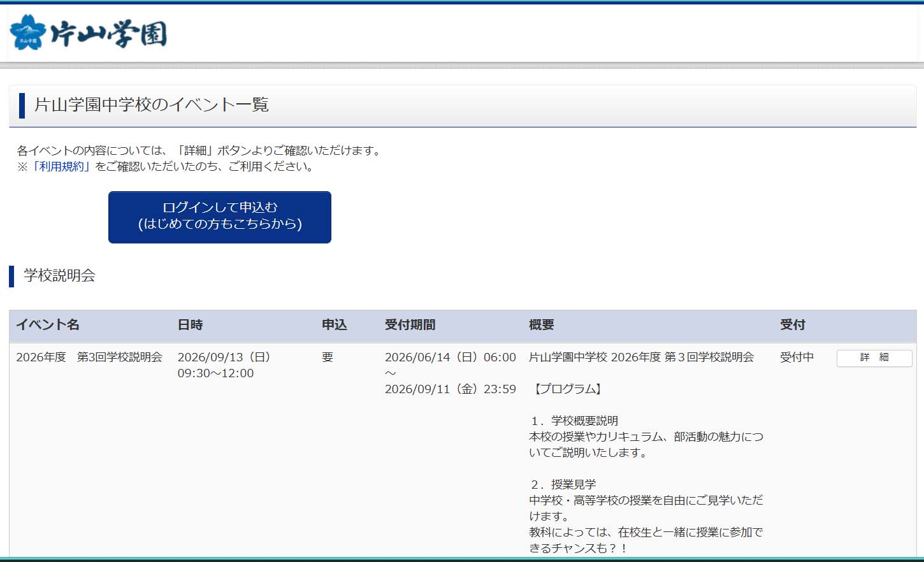
Task: Click the 受付期間 column header
Action: pyautogui.click(x=410, y=325)
